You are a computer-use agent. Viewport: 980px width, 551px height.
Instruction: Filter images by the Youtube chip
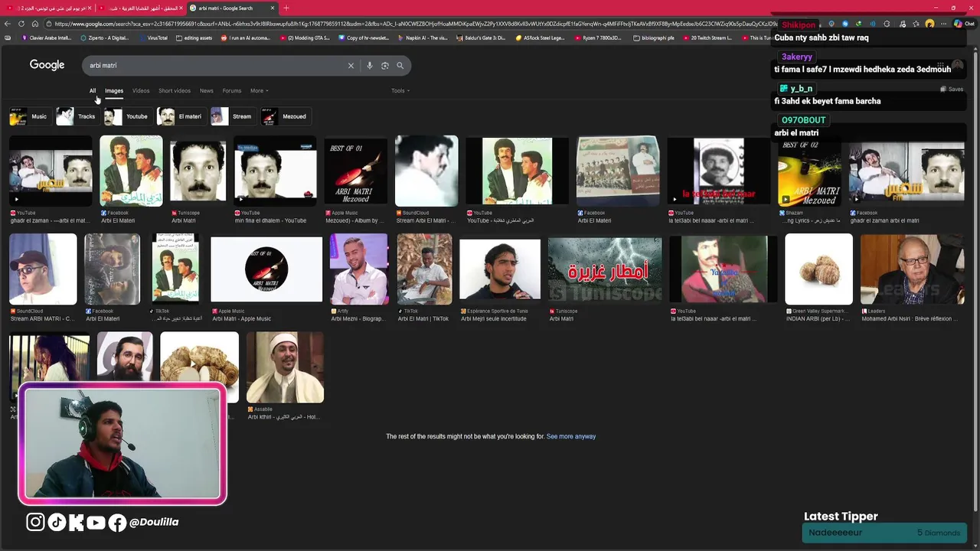[127, 116]
